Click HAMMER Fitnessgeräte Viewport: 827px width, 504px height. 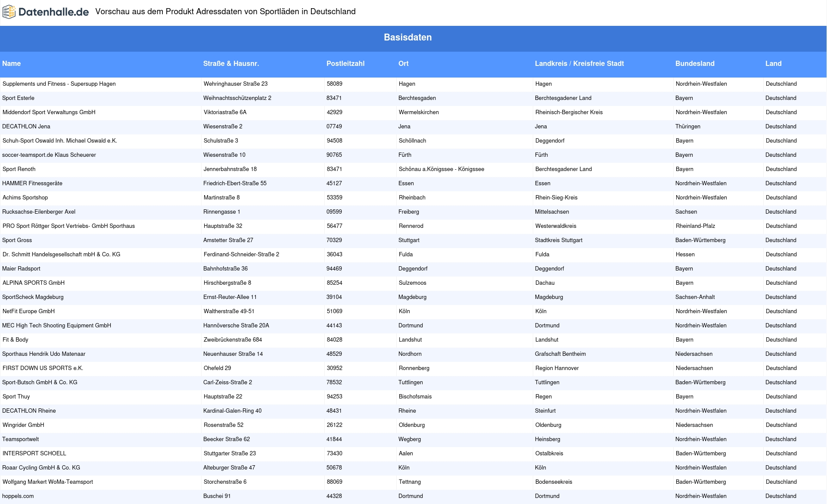[x=32, y=184]
